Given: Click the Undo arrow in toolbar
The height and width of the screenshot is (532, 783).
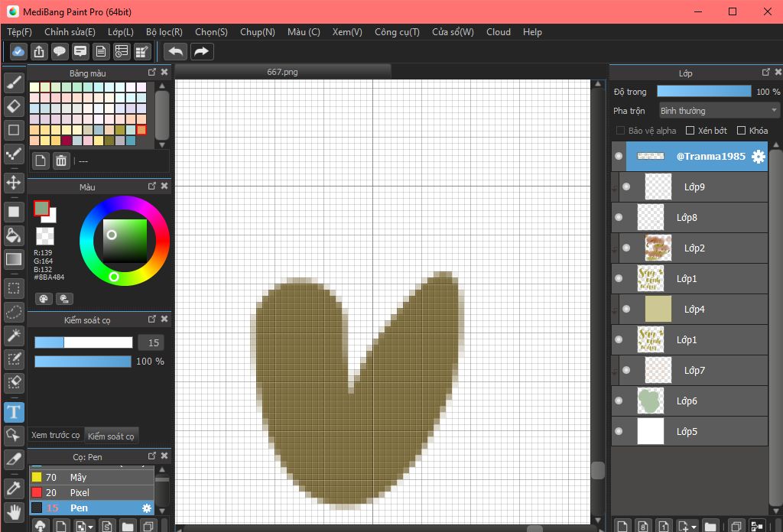Looking at the screenshot, I should click(176, 51).
